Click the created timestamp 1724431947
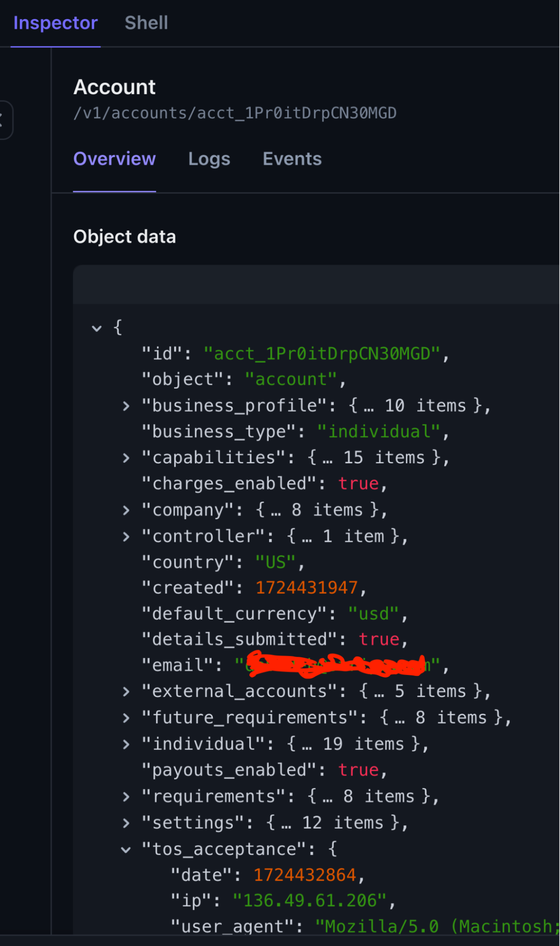Image resolution: width=560 pixels, height=946 pixels. tap(306, 588)
